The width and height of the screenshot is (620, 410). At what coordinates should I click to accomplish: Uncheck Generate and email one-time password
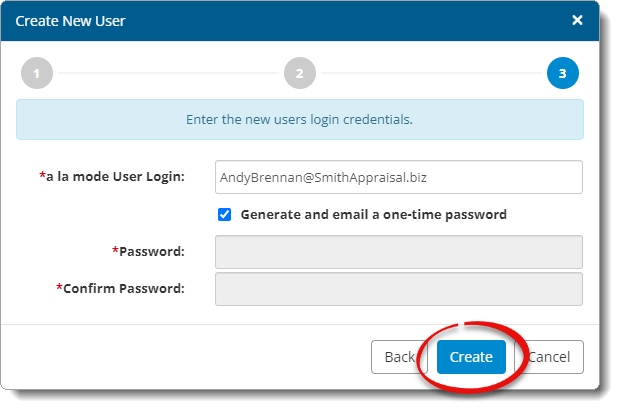(x=225, y=214)
